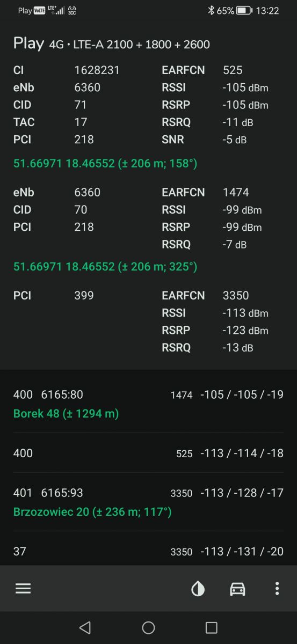The width and height of the screenshot is (297, 644).
Task: Select neighbor cell 400 6165:80 row
Action: pos(148,404)
